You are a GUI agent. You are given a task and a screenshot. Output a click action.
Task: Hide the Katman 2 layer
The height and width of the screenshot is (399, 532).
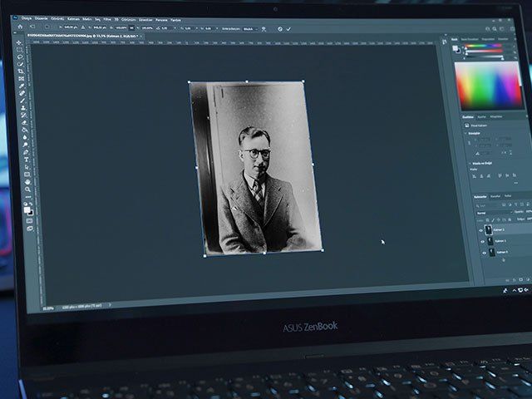[x=480, y=230]
